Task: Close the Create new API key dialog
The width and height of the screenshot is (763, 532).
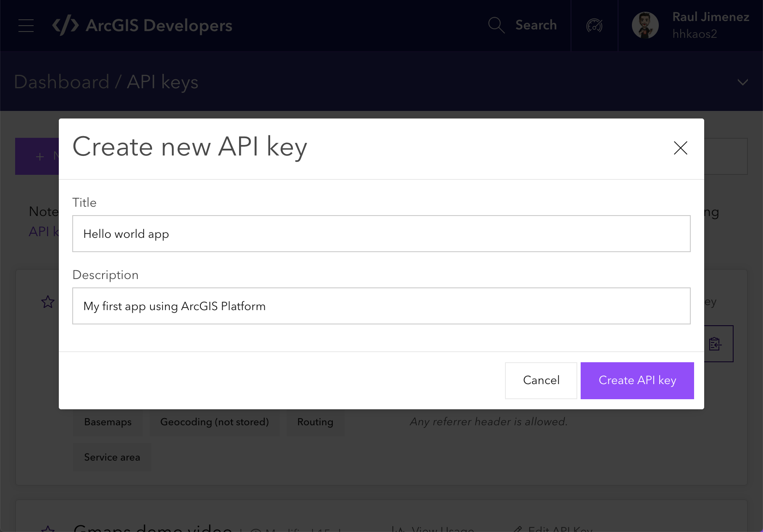Action: coord(680,148)
